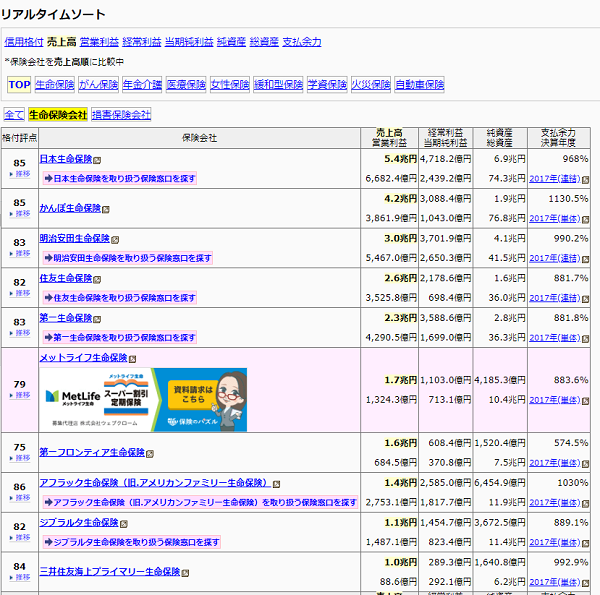The image size is (600, 595).
Task: Open the 年金介護 category tab
Action: pos(142,85)
